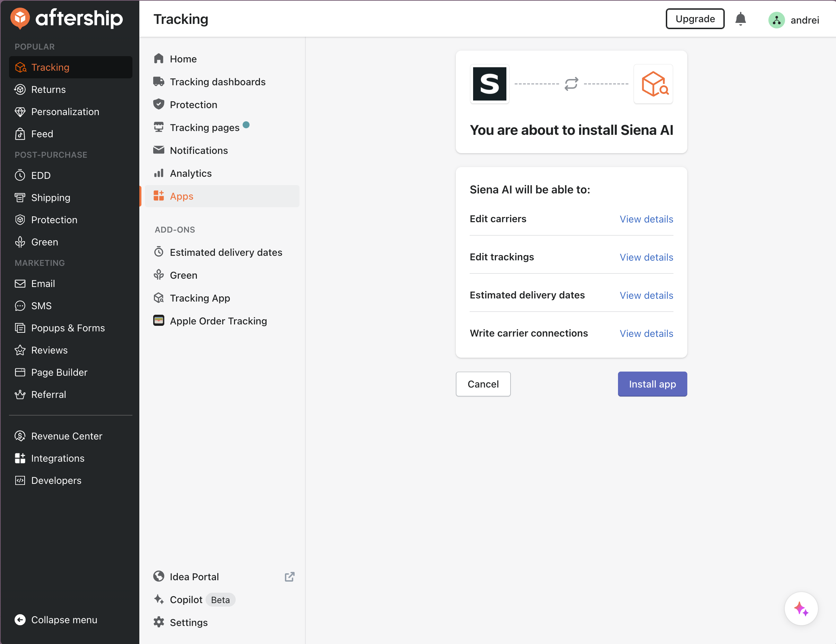836x644 pixels.
Task: Click the Referral crown icon
Action: point(20,394)
